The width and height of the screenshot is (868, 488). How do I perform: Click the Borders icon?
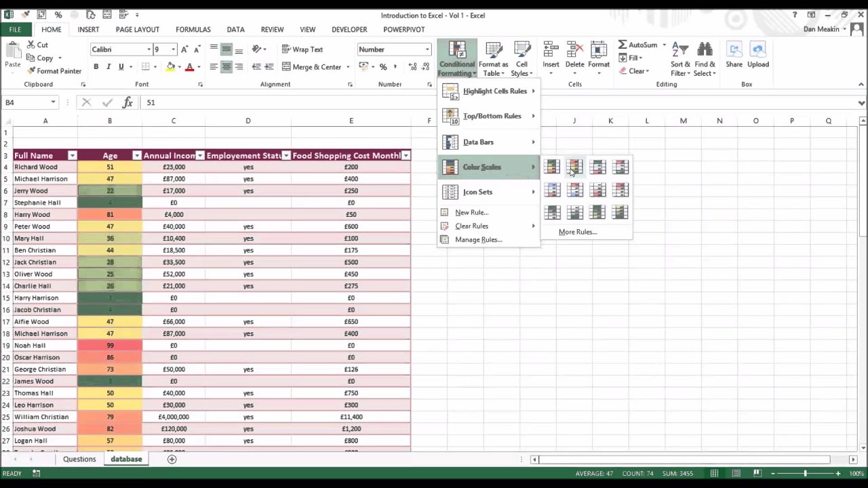click(x=146, y=67)
